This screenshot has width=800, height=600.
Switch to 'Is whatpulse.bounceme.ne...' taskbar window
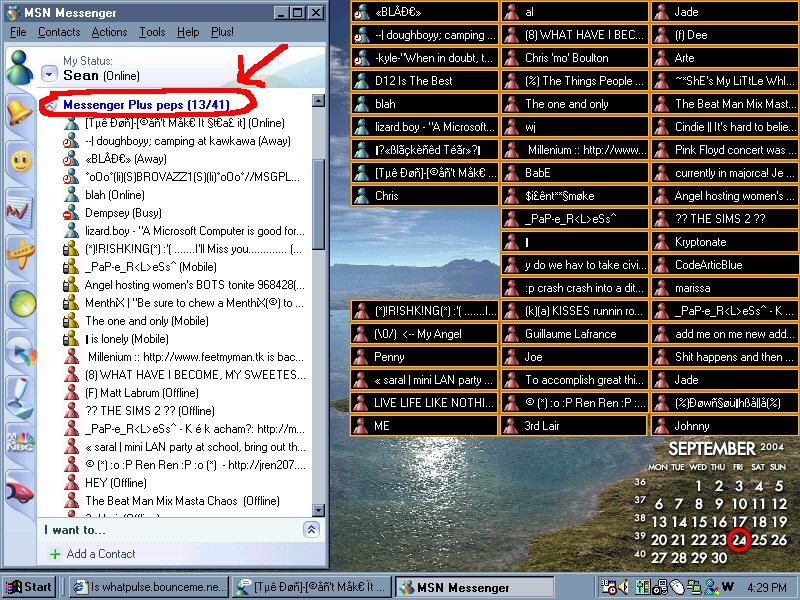150,587
